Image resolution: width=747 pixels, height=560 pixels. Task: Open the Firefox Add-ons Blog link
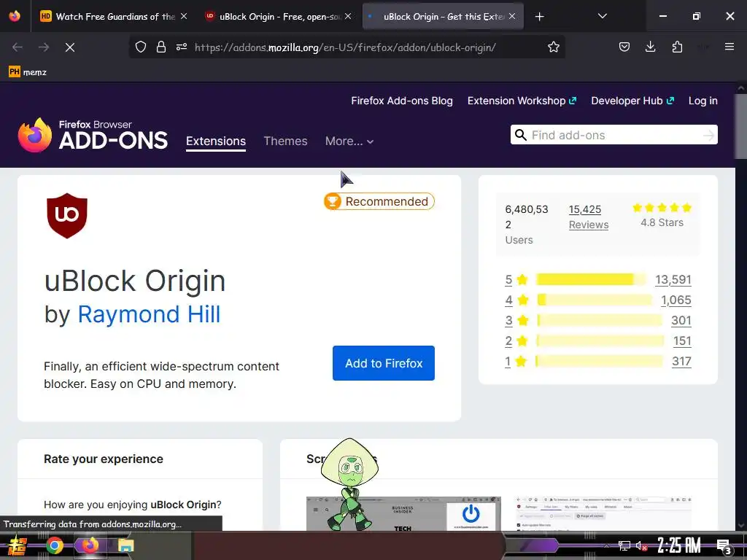[402, 101]
